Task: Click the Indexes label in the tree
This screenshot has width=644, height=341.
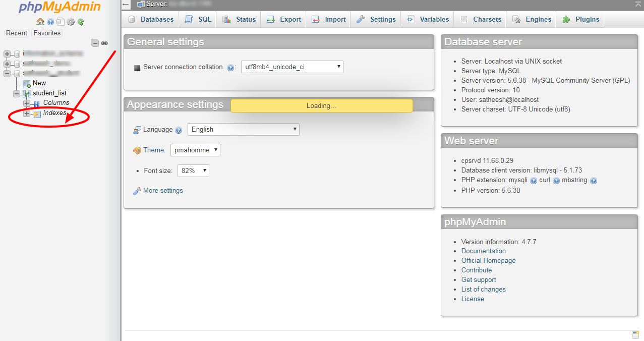Action: (x=54, y=113)
